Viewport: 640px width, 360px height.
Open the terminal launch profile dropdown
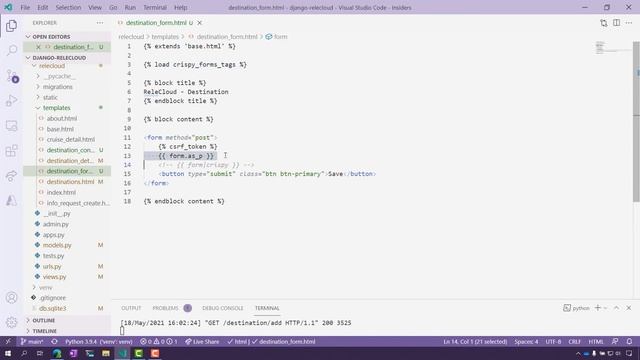click(x=605, y=308)
